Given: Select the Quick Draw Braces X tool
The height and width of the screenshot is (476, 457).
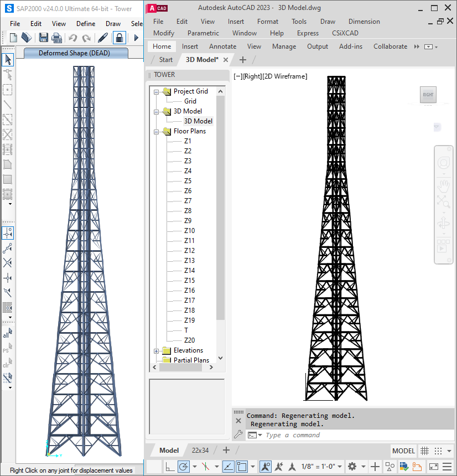Looking at the screenshot, I should click(8, 134).
